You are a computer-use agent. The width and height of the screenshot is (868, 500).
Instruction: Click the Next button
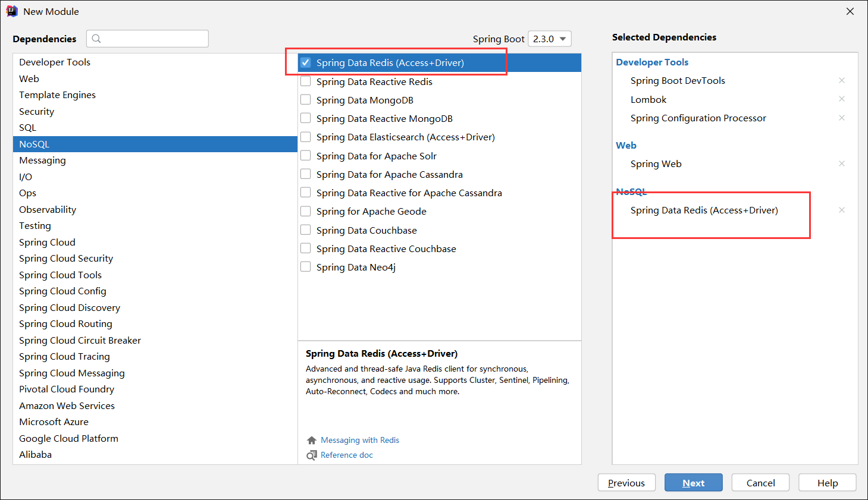point(694,483)
